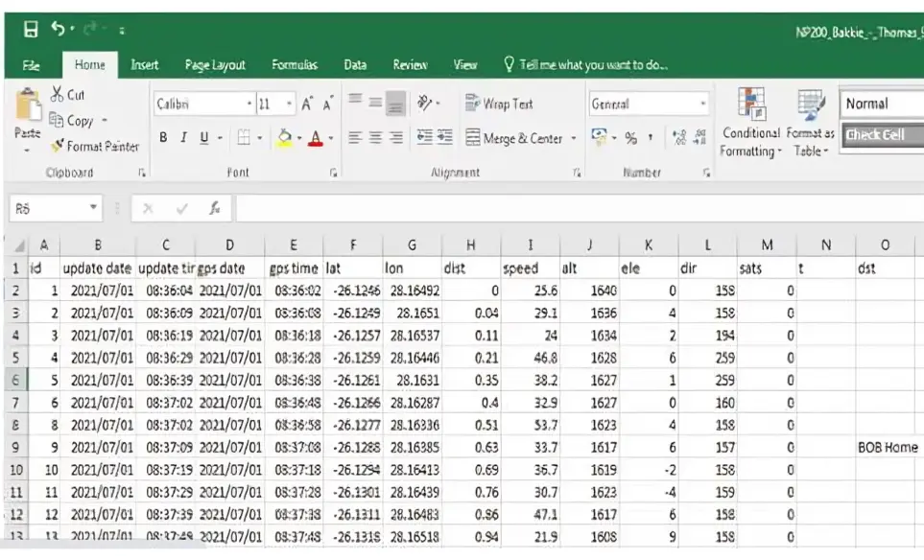The height and width of the screenshot is (560, 924).
Task: Select the Format Painter tool
Action: [94, 147]
